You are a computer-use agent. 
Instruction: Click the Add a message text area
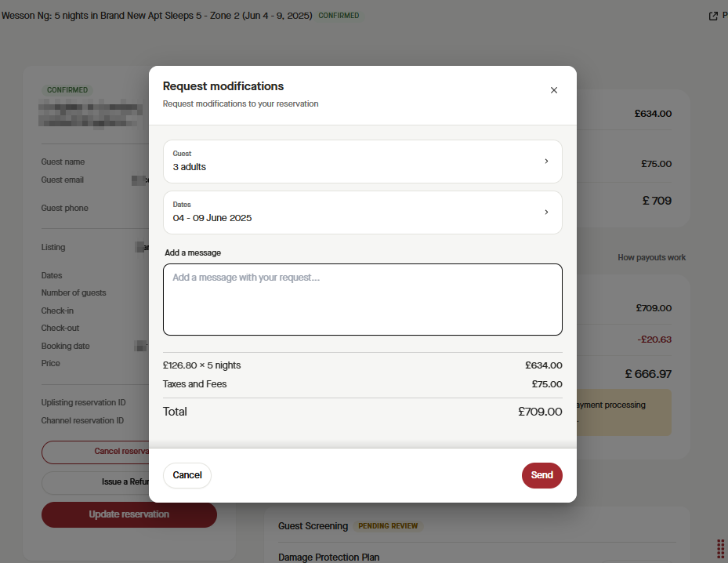click(363, 300)
